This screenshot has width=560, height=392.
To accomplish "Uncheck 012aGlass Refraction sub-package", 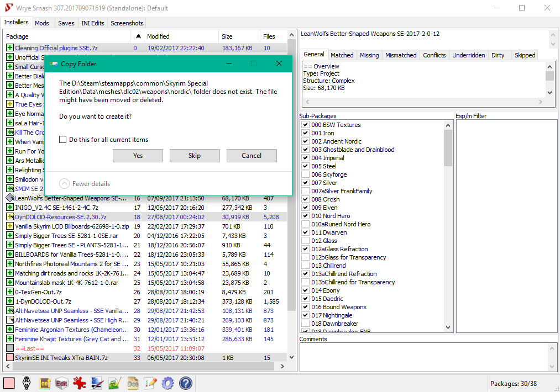I will [305, 249].
